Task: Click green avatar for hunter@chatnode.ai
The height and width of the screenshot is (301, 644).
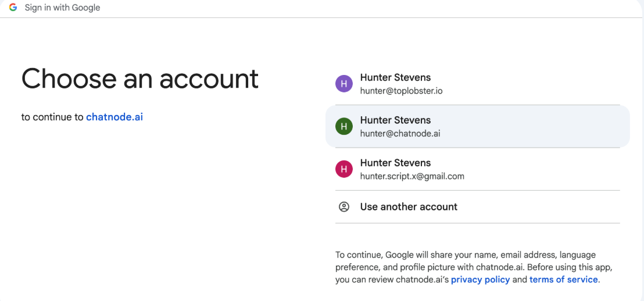Action: [x=344, y=127]
